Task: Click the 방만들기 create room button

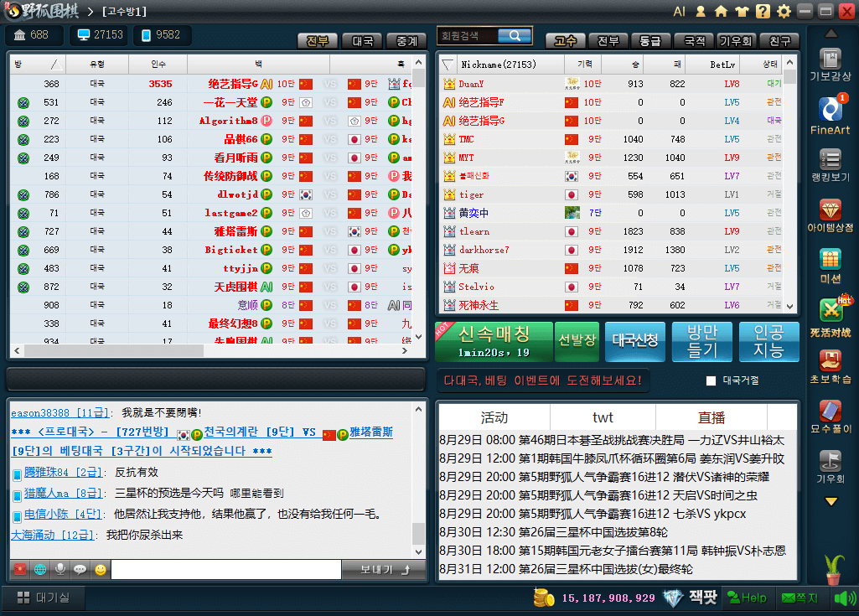Action: click(x=702, y=342)
